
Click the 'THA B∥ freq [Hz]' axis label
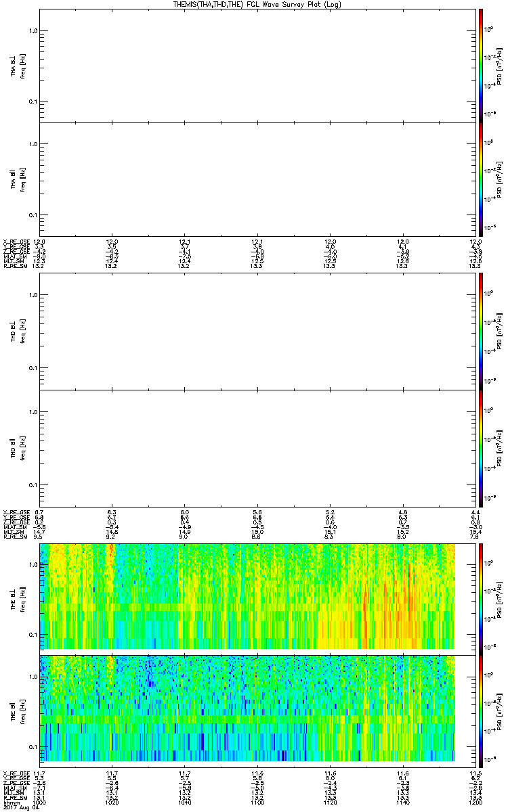[18, 179]
